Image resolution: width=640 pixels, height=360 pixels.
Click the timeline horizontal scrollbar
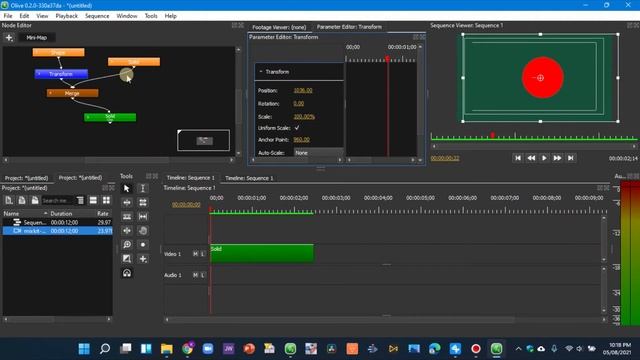(x=342, y=320)
